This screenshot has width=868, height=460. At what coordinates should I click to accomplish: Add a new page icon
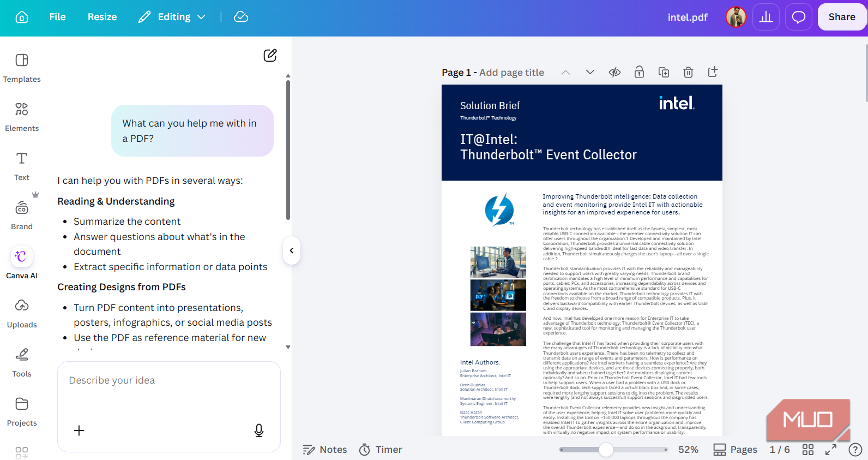pyautogui.click(x=713, y=72)
